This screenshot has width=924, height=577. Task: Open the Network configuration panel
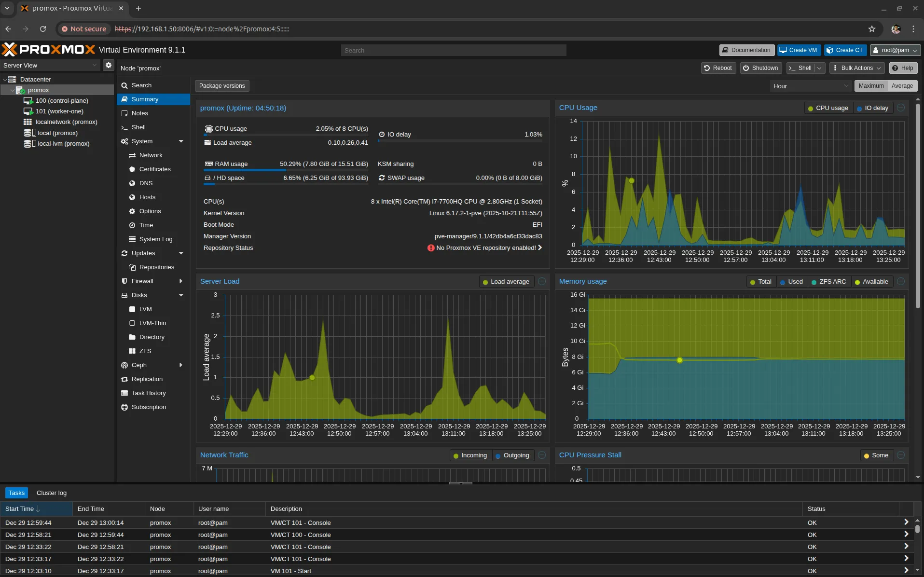pyautogui.click(x=151, y=155)
